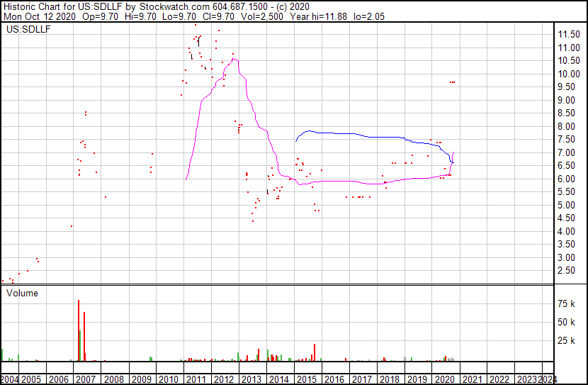Select the 2005 year on the time axis

pos(31,379)
